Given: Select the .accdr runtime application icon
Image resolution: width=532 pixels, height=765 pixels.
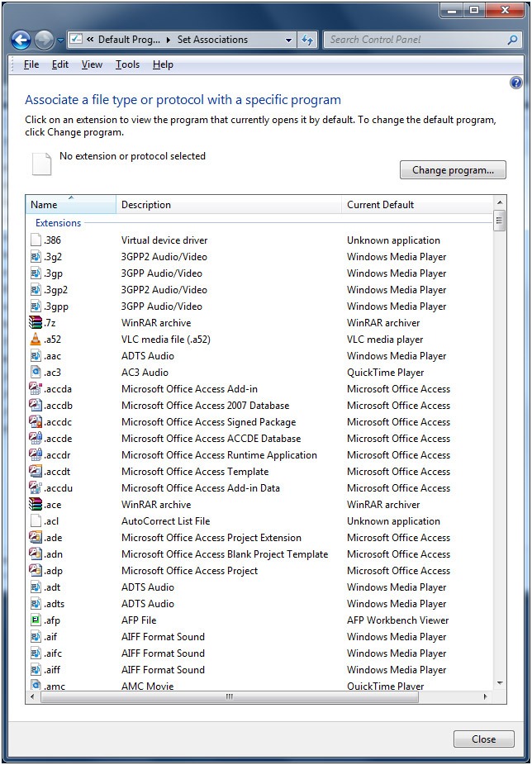Looking at the screenshot, I should pos(36,455).
